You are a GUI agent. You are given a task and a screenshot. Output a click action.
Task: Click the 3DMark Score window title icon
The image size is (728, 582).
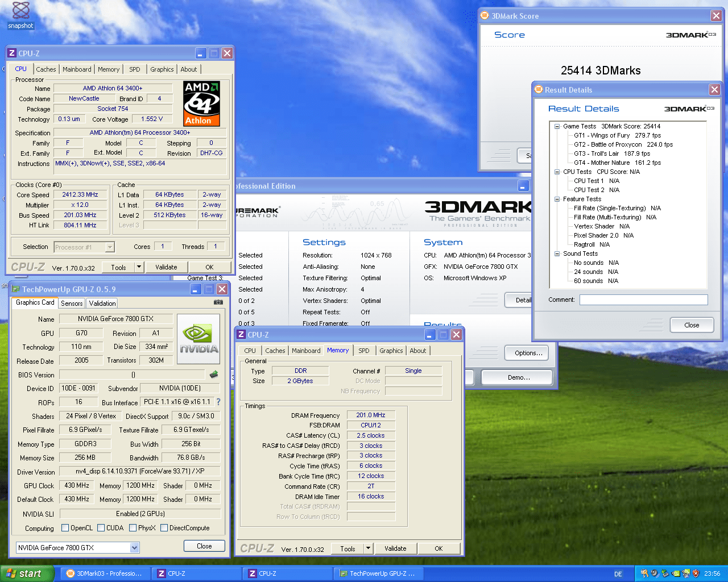click(485, 16)
